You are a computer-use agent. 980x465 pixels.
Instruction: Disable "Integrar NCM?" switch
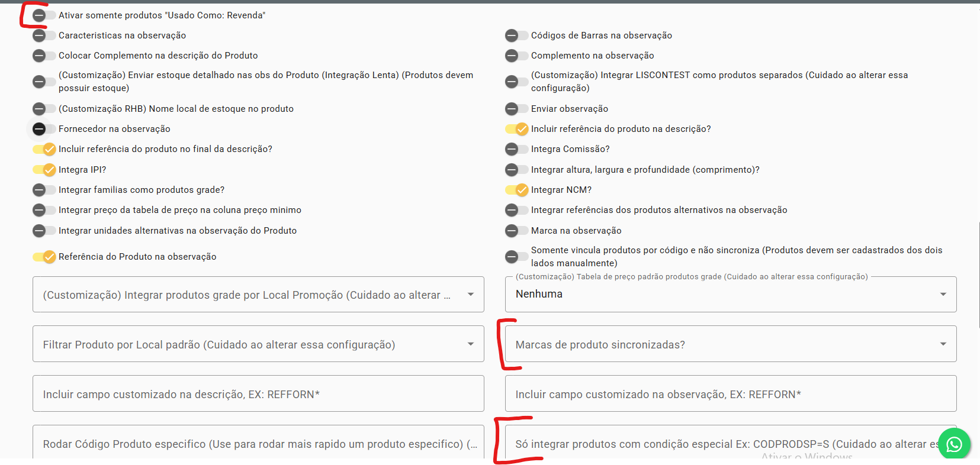517,190
